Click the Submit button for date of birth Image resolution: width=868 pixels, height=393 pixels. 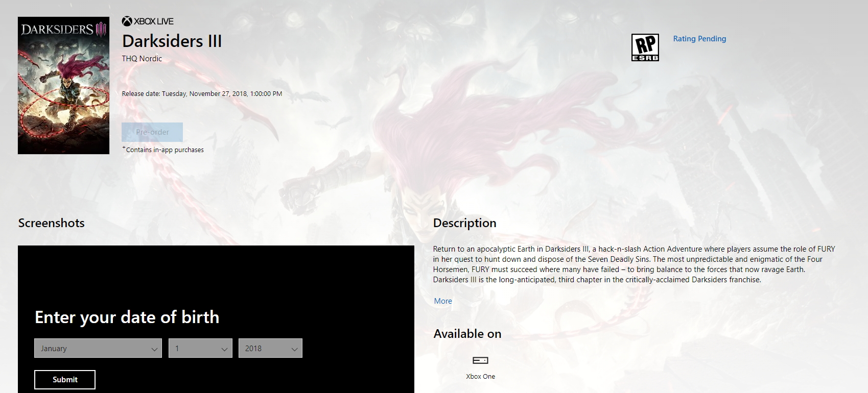click(65, 380)
